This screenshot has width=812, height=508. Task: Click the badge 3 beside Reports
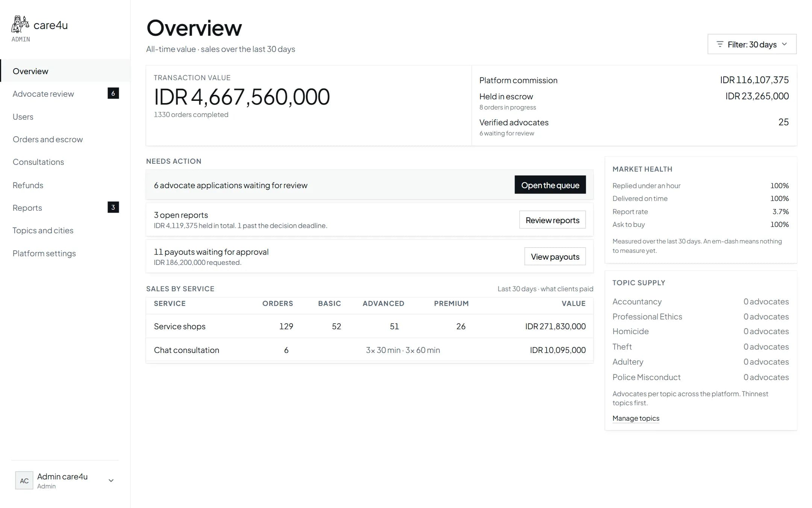tap(113, 207)
